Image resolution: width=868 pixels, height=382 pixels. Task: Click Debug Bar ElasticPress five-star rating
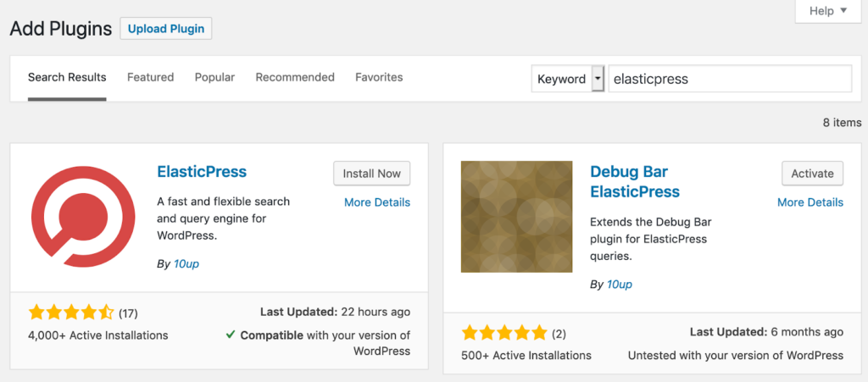click(504, 333)
